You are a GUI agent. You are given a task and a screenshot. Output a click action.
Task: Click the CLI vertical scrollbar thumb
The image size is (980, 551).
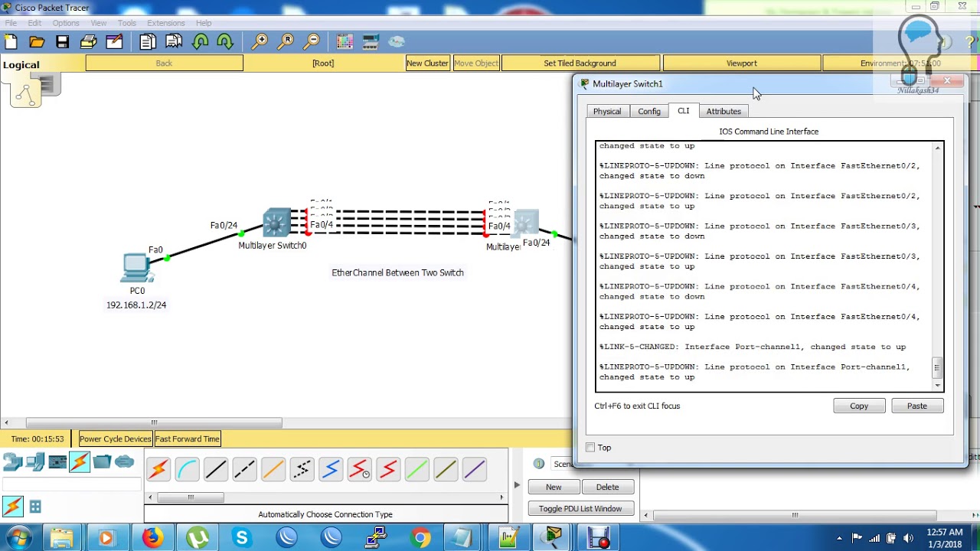[936, 368]
